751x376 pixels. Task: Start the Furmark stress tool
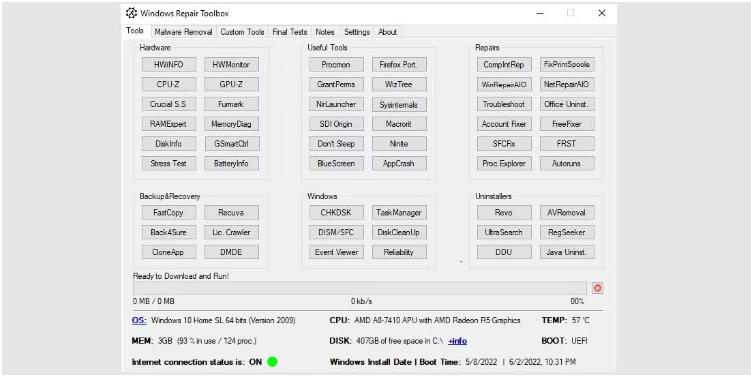(231, 104)
